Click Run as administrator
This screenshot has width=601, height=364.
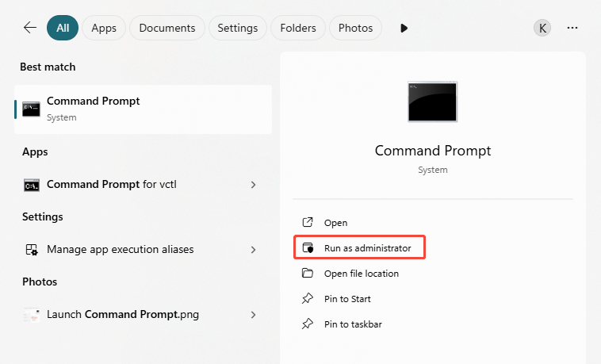click(x=367, y=248)
